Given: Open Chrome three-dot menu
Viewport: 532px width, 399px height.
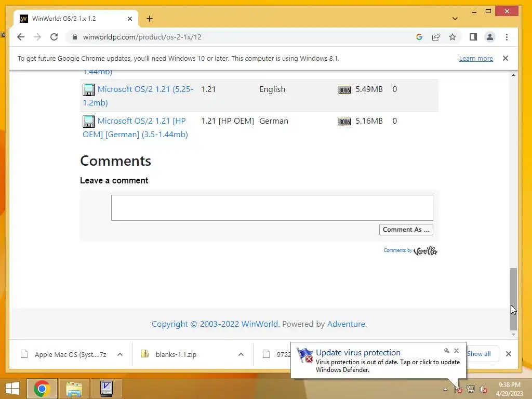Looking at the screenshot, I should pos(507,37).
